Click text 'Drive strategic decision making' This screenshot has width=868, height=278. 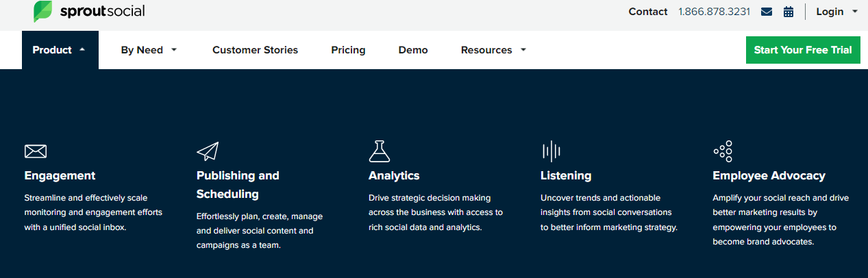pos(430,198)
